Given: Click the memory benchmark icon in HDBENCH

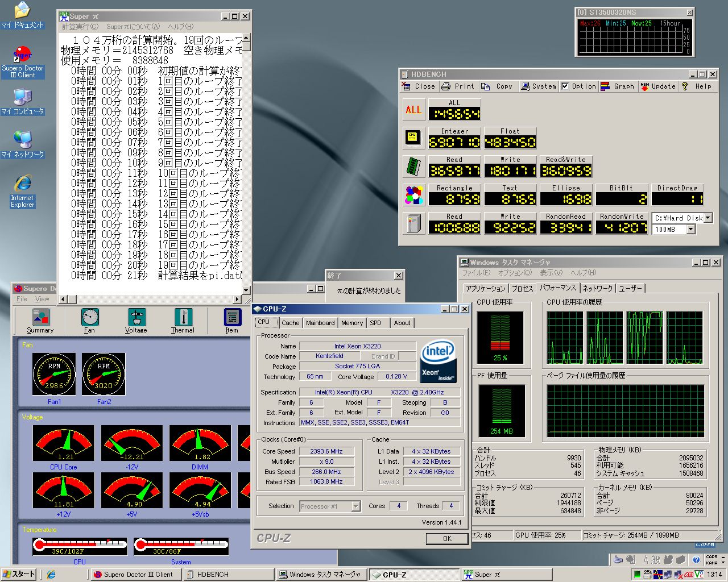Looking at the screenshot, I should click(x=413, y=166).
